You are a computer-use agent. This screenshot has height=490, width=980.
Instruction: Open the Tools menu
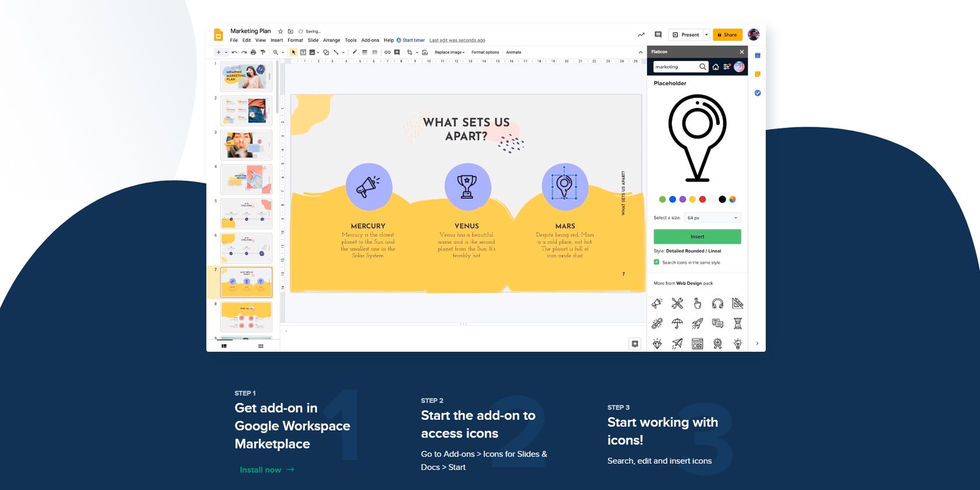pyautogui.click(x=351, y=40)
